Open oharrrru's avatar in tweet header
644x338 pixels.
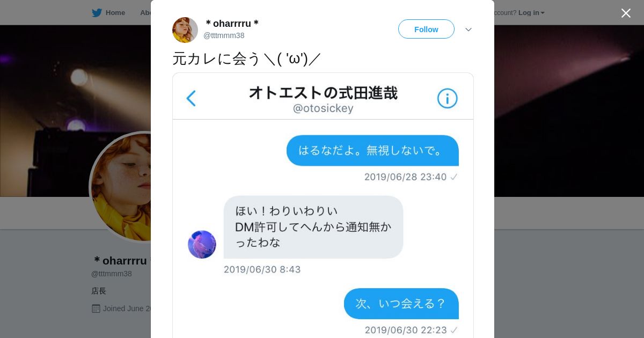[185, 30]
